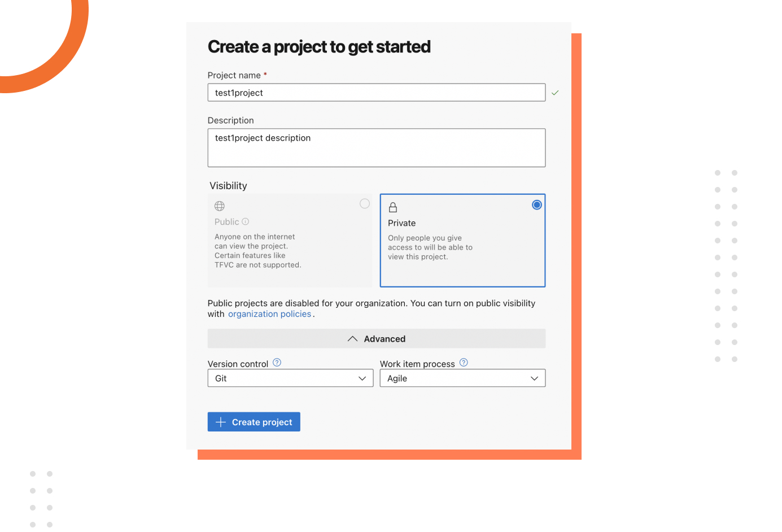Viewport: 782px width, 532px height.
Task: Select the Private visibility radio button
Action: (x=536, y=204)
